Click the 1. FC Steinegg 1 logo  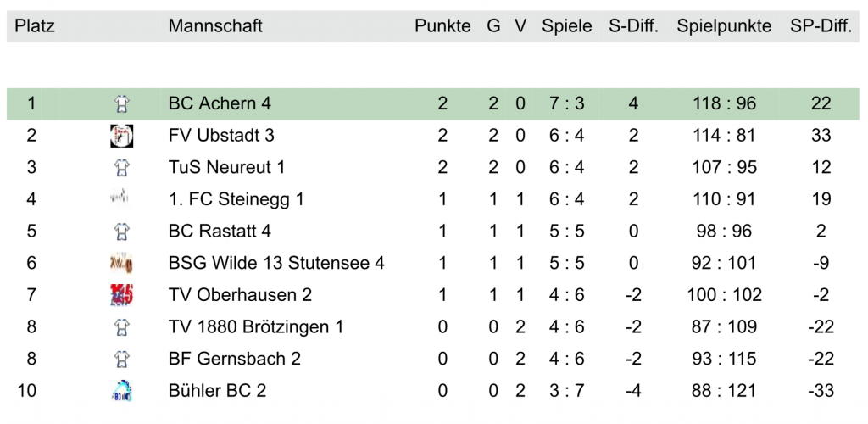coord(122,199)
